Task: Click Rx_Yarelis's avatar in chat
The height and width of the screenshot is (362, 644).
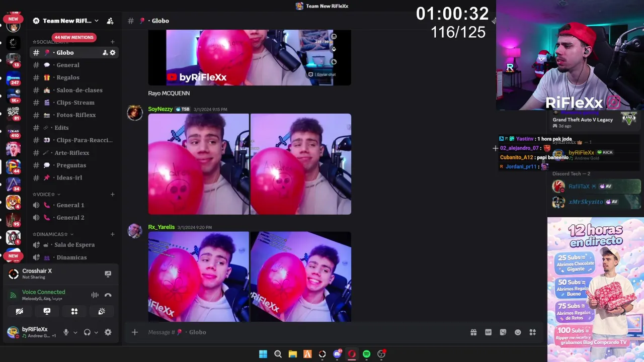Action: [x=135, y=231]
